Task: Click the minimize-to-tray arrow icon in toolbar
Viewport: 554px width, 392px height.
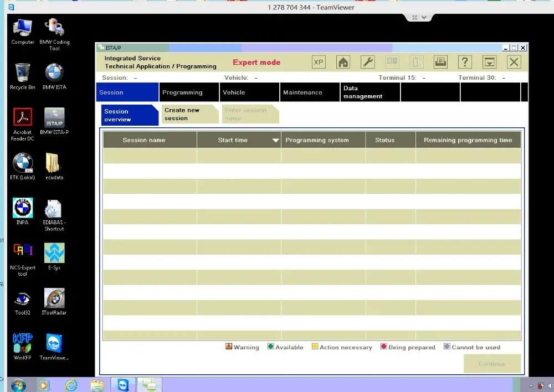Action: (x=489, y=62)
